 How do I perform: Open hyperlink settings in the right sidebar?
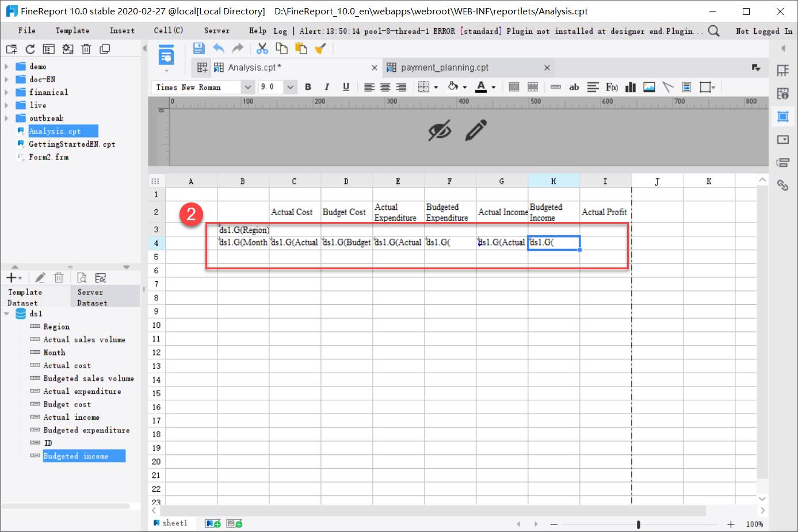coord(783,185)
